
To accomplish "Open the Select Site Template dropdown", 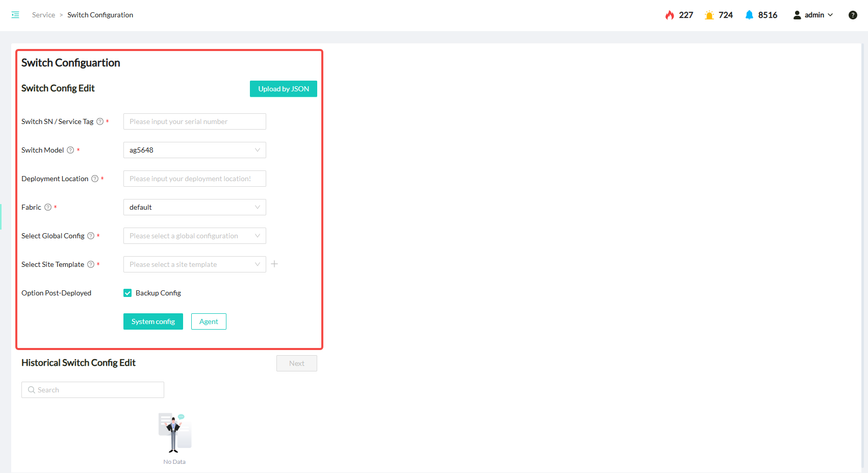I will [194, 264].
